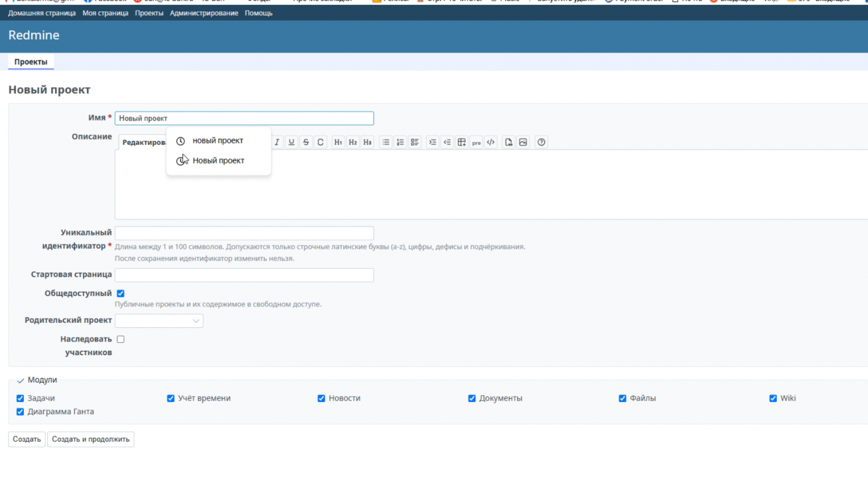Insert highlighted code block icon
This screenshot has width=868, height=481.
pos(491,142)
